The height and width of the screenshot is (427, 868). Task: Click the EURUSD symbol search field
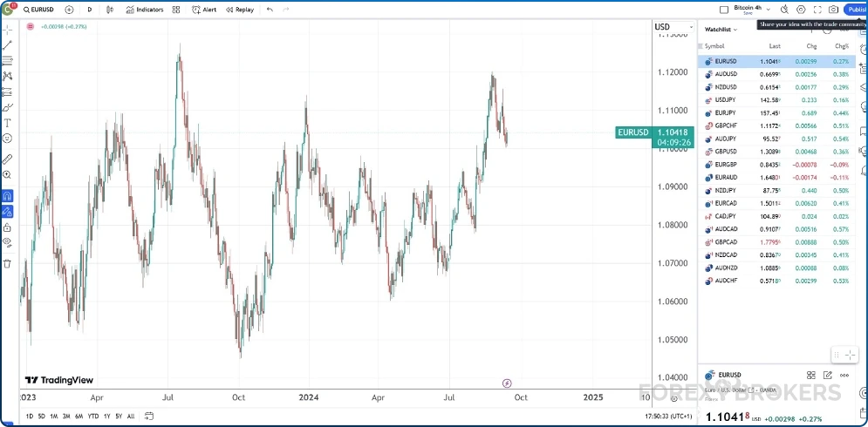(x=40, y=10)
